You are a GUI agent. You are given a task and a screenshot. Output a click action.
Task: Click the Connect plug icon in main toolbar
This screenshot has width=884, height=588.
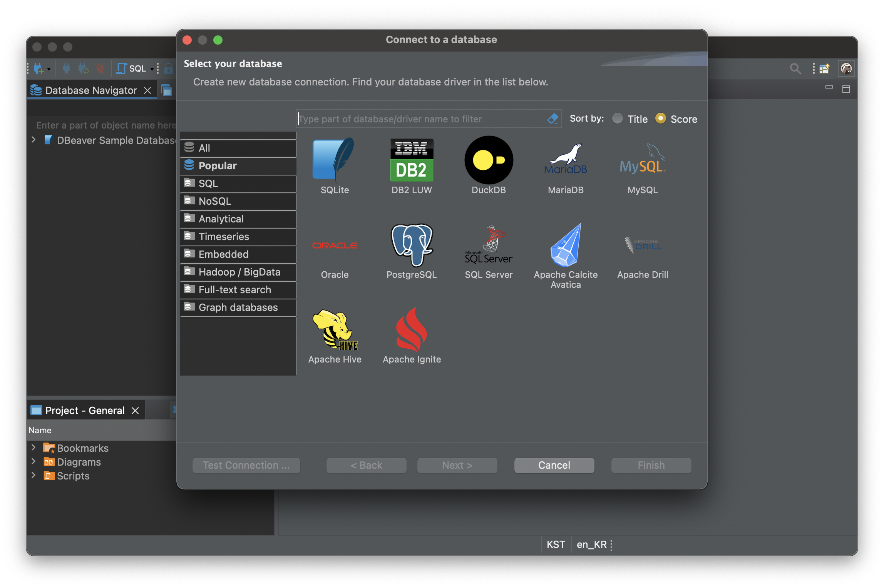[x=66, y=69]
